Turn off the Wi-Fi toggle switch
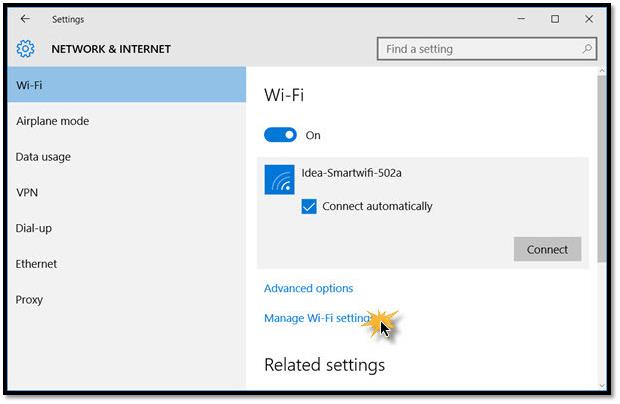 (280, 135)
